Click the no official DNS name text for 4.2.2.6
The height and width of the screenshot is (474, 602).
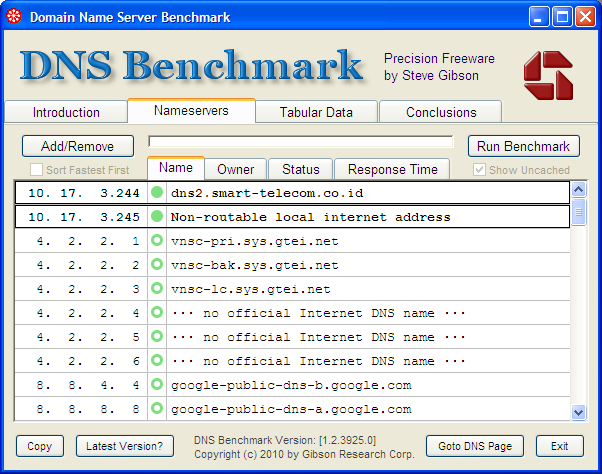(318, 361)
